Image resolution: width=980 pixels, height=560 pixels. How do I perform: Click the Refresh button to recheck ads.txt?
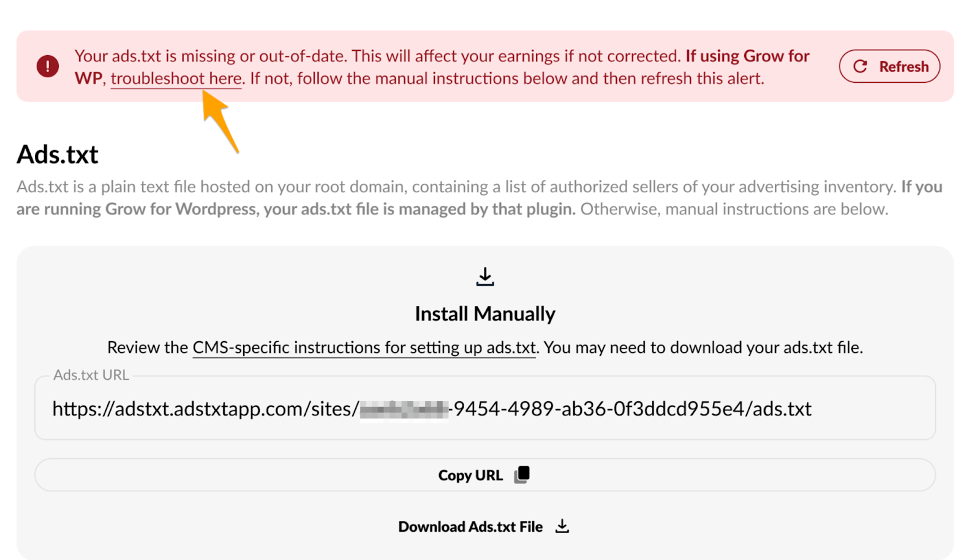pos(889,66)
